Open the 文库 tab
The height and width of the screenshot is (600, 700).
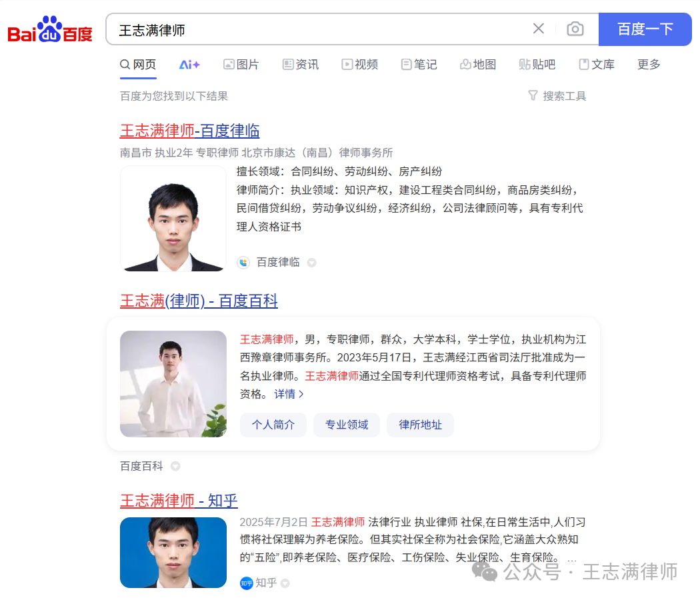(597, 65)
